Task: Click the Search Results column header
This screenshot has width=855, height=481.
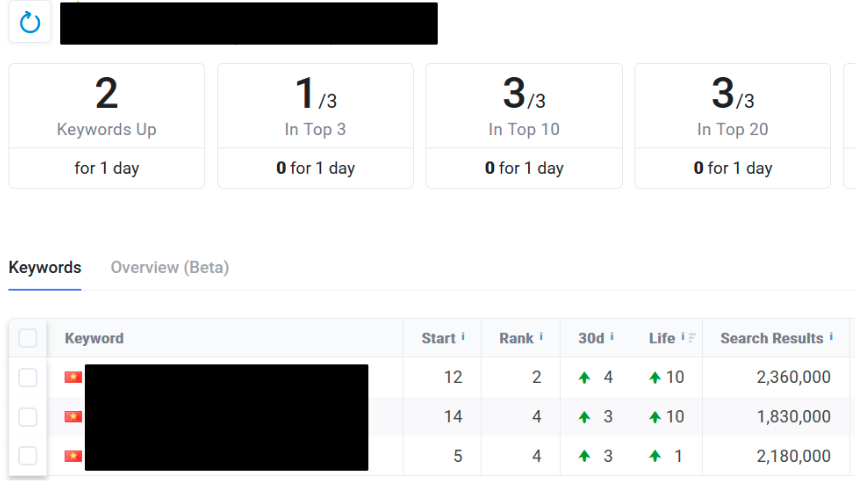Action: pos(771,338)
